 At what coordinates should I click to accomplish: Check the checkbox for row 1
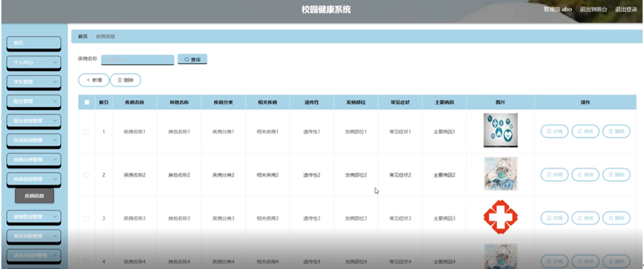tap(86, 132)
